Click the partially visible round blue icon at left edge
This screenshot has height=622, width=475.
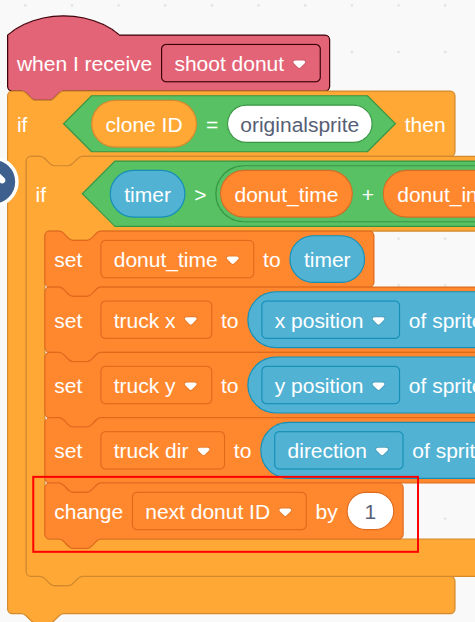click(6, 181)
